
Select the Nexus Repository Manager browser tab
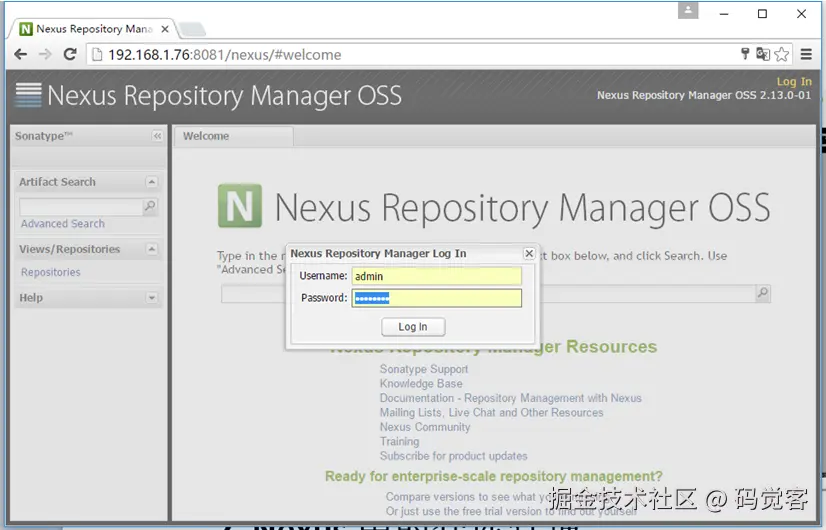click(x=94, y=29)
